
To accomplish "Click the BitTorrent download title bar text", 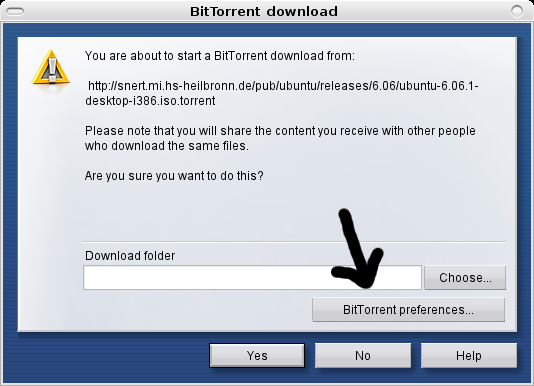I will 264,12.
